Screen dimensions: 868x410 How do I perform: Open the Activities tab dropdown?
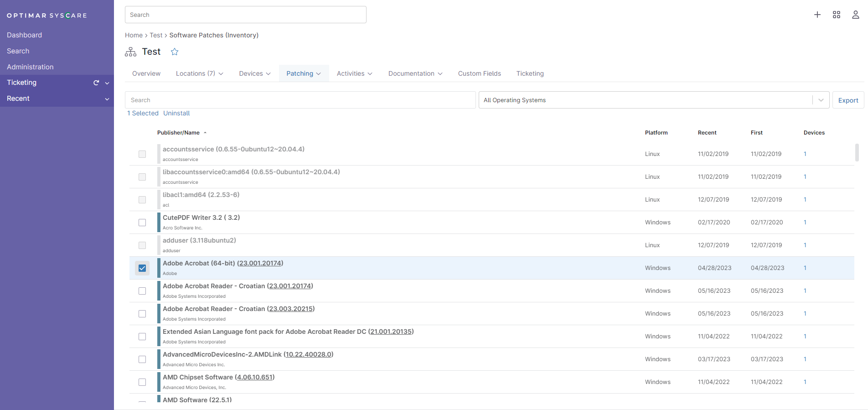click(x=355, y=73)
